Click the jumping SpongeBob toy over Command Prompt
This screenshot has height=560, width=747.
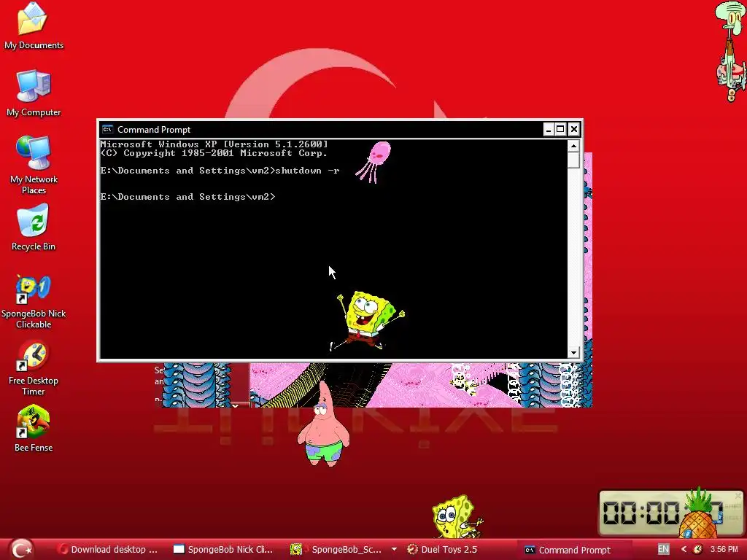[x=368, y=320]
